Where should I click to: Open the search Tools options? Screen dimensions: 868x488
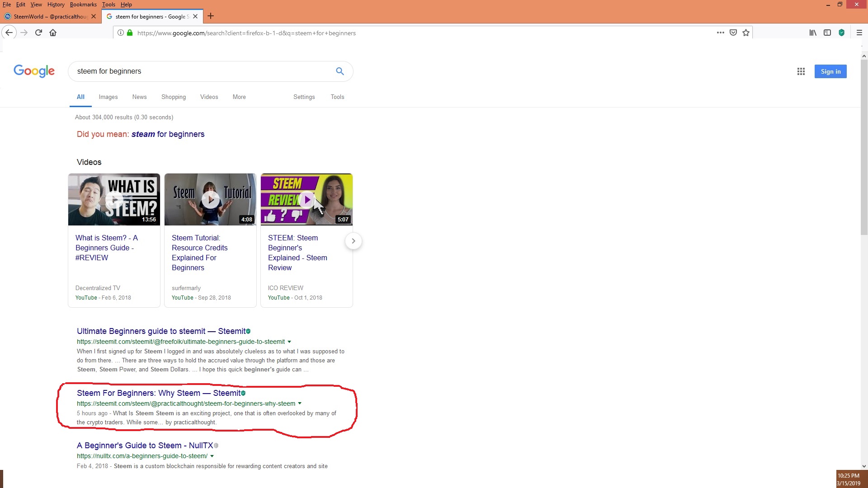(x=337, y=97)
